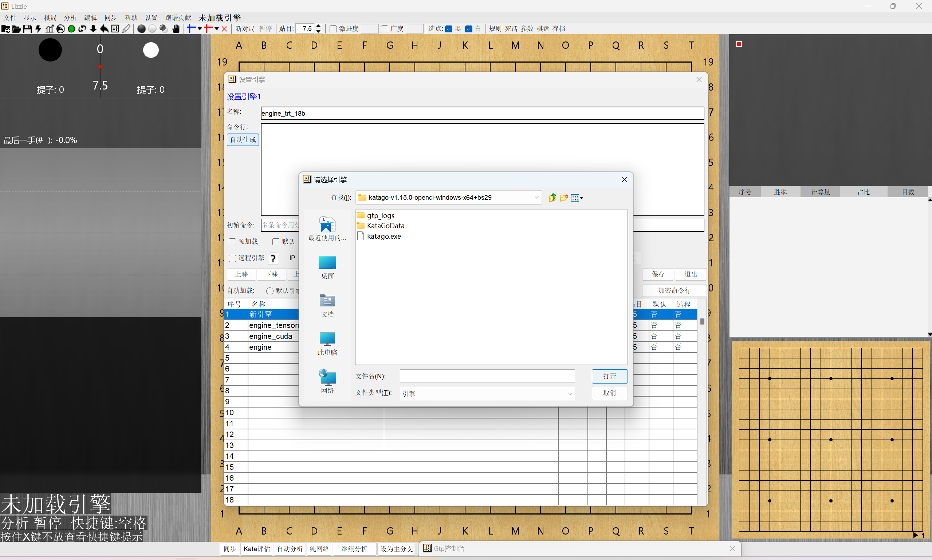Select the black stone toolbar icon
Image resolution: width=932 pixels, height=560 pixels.
(x=141, y=29)
